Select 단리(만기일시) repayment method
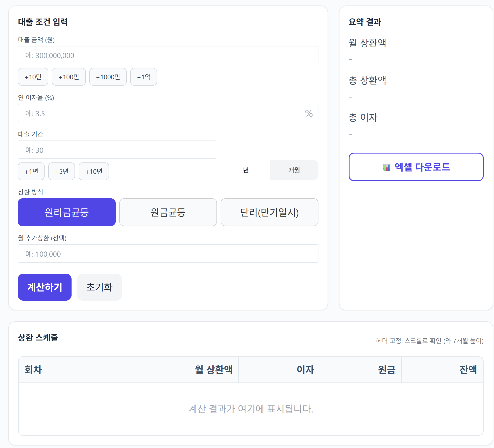This screenshot has height=448, width=494. 269,212
